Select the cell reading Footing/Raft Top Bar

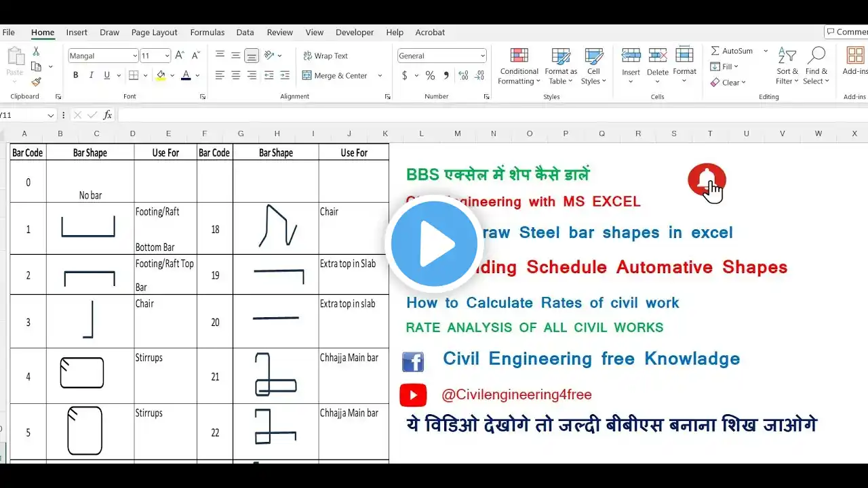[165, 274]
